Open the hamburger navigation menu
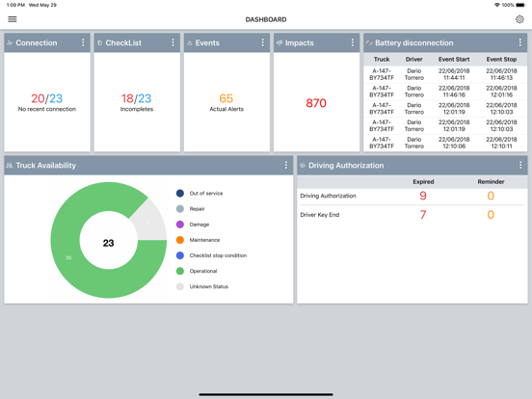The height and width of the screenshot is (399, 532). (13, 19)
